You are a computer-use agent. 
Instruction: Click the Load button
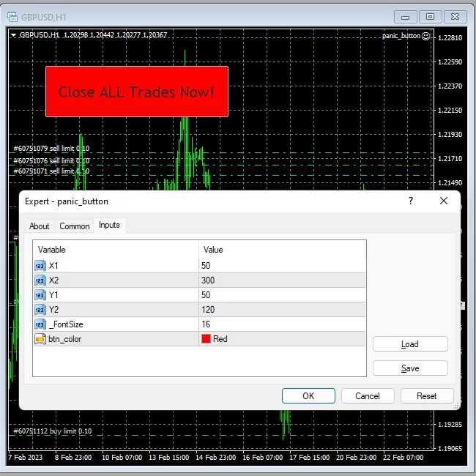tap(410, 344)
